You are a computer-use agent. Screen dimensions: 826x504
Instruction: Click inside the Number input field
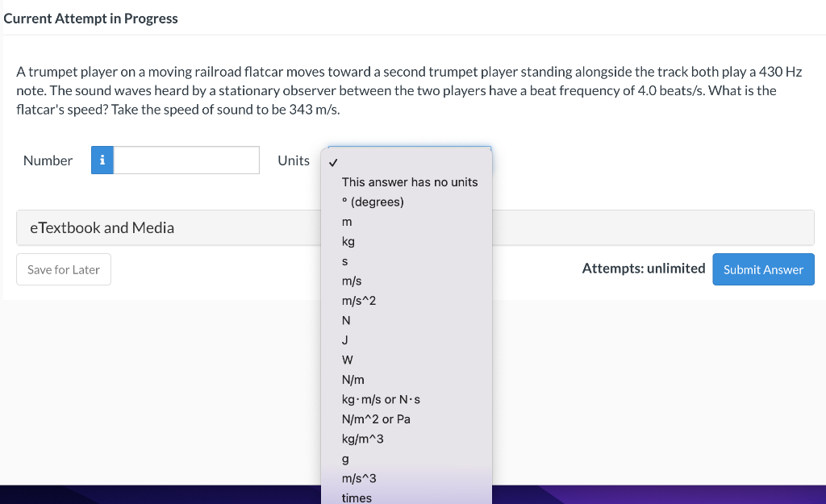click(186, 160)
